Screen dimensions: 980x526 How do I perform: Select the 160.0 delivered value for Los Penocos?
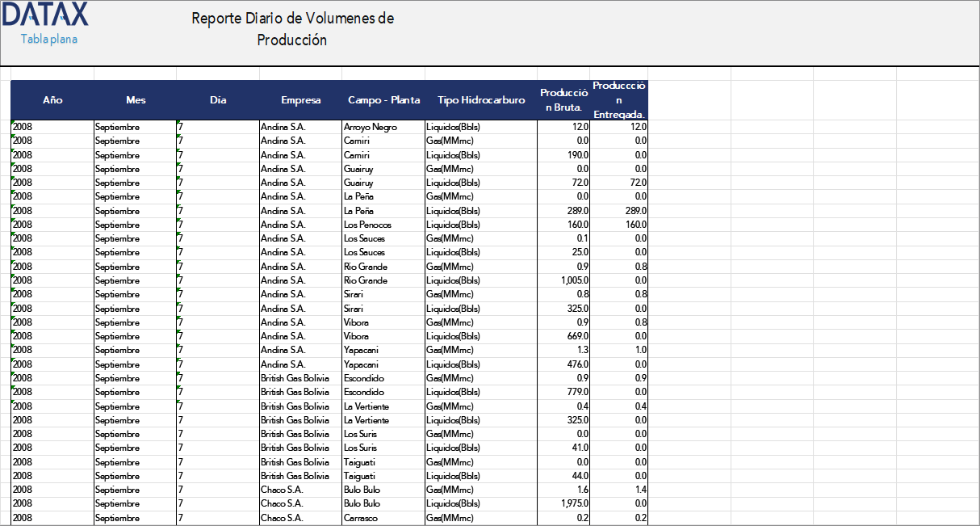point(634,225)
